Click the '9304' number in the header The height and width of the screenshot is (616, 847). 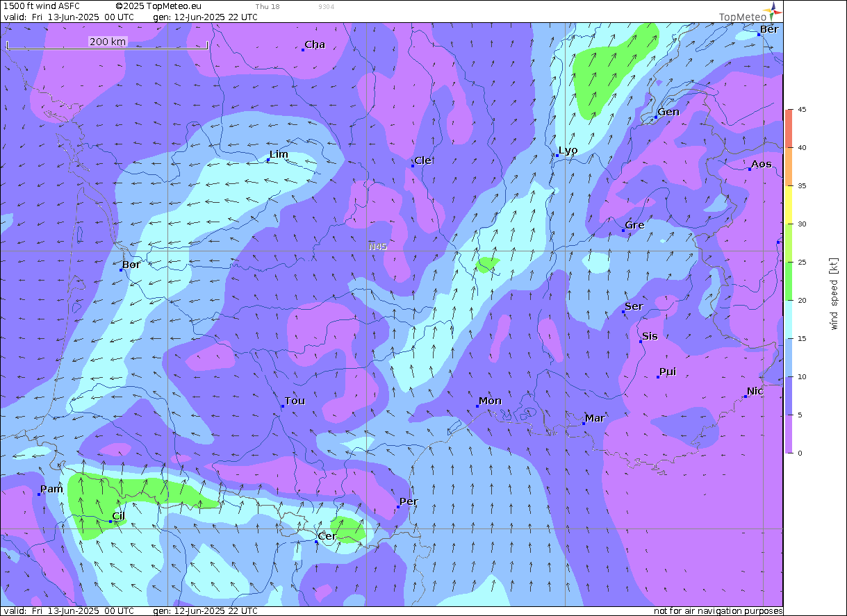coord(325,6)
